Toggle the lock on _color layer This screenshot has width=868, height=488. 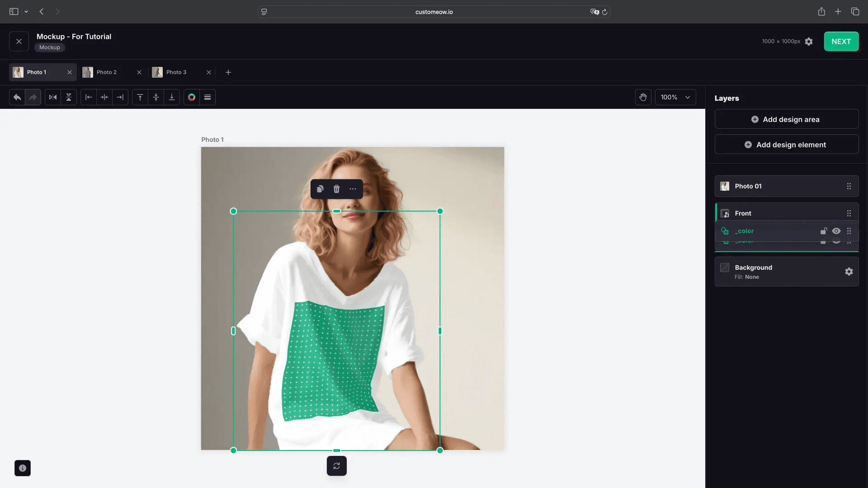[x=824, y=231]
